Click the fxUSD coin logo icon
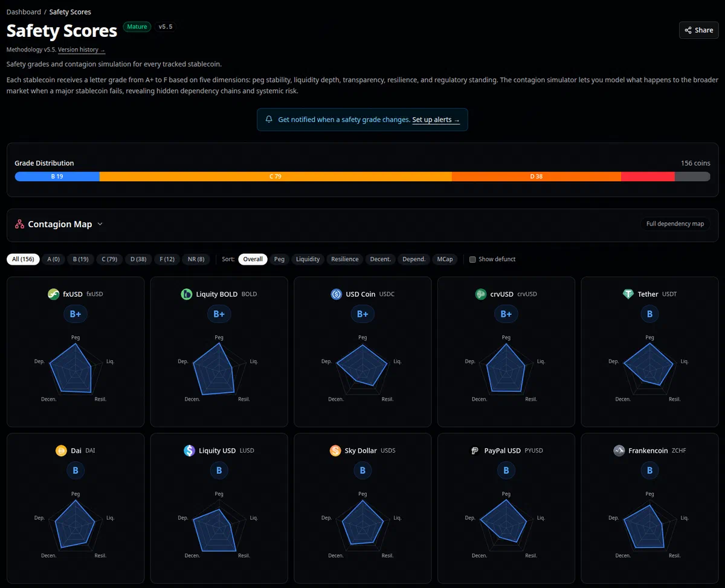The image size is (725, 588). click(54, 294)
